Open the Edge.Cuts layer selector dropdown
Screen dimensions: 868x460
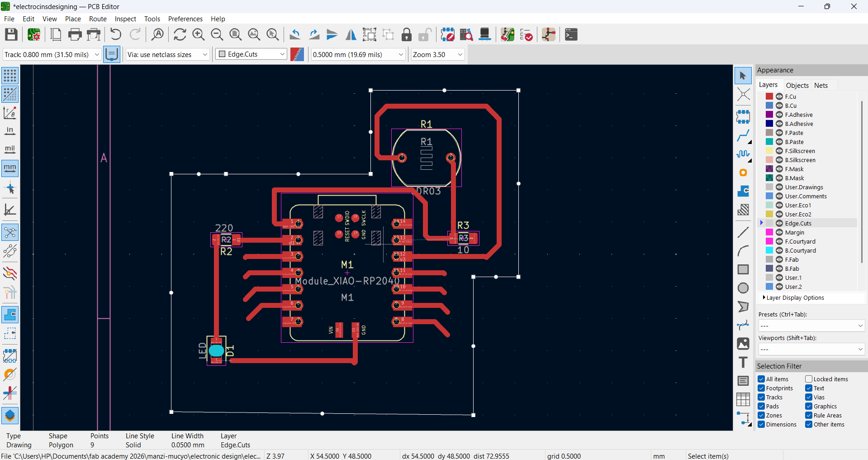coord(251,54)
